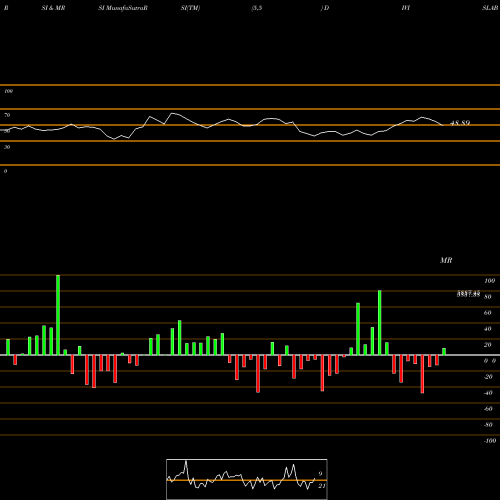Click the 'MR' title above bar chart

click(x=446, y=260)
